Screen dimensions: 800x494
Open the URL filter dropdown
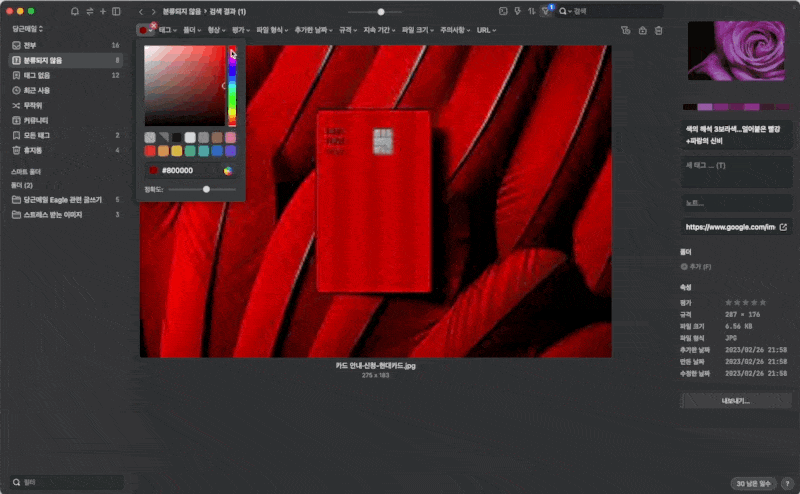pyautogui.click(x=486, y=30)
